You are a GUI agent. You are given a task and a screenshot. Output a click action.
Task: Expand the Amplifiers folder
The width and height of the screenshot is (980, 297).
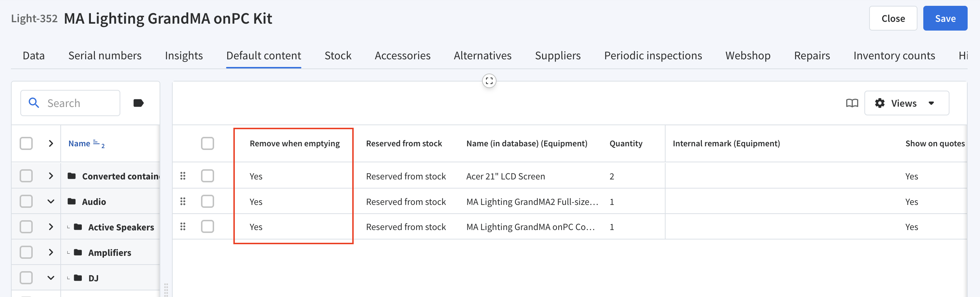pyautogui.click(x=51, y=252)
